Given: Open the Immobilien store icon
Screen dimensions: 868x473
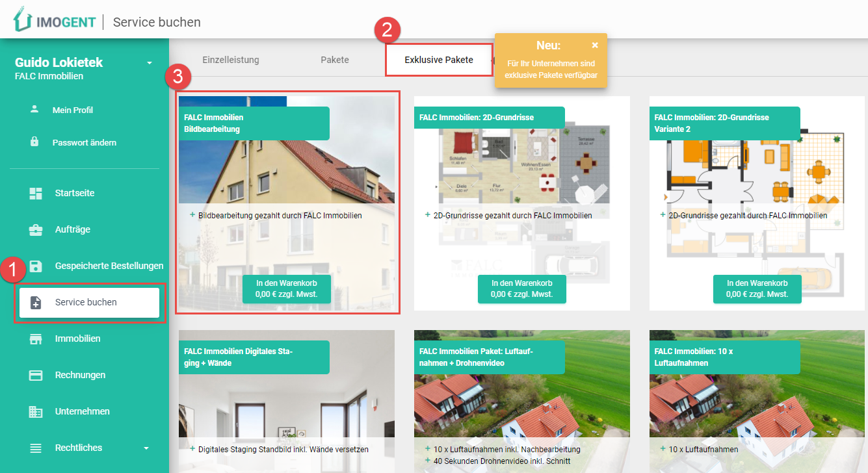Looking at the screenshot, I should pos(36,339).
